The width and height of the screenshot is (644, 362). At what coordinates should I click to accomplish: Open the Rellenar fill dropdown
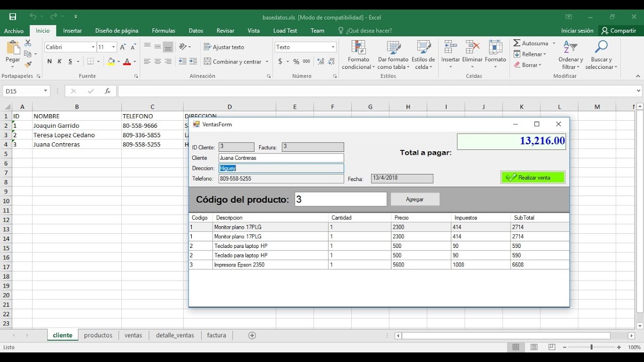click(x=530, y=54)
